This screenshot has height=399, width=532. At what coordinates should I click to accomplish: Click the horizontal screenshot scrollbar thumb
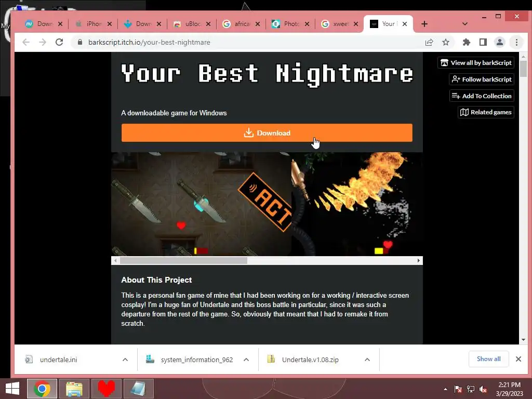coord(183,261)
